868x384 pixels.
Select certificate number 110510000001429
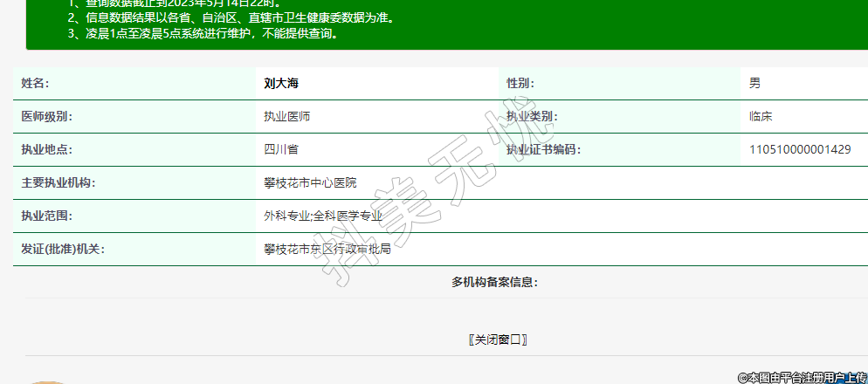tap(800, 149)
